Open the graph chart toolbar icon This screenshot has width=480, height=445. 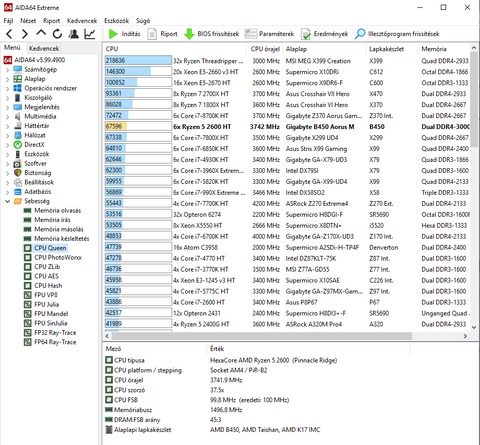(90, 34)
